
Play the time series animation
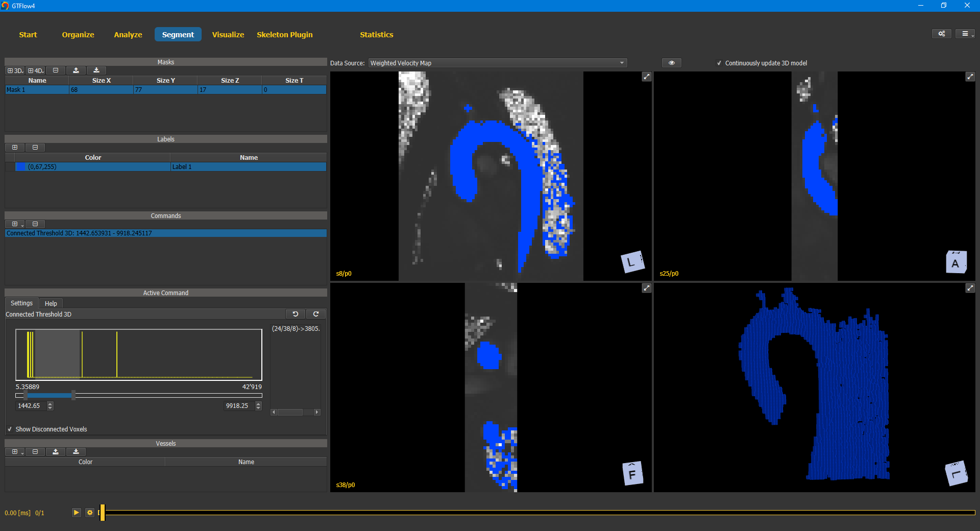(x=77, y=513)
